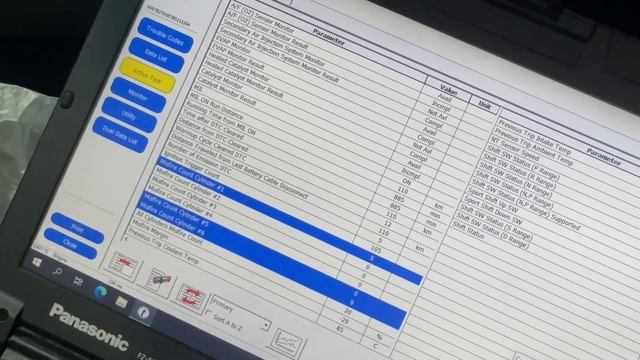Screen dimensions: 640x360
Task: Open the Windows Start menu
Action: 37,262
